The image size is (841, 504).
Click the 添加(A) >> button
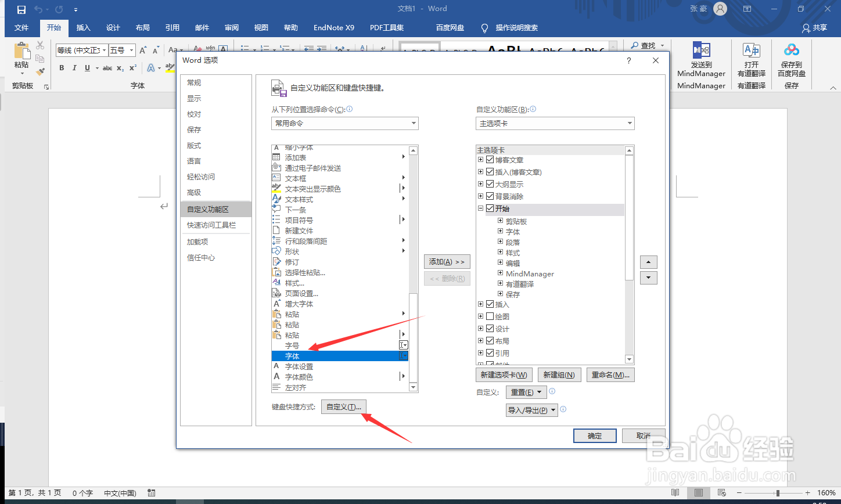pyautogui.click(x=447, y=262)
